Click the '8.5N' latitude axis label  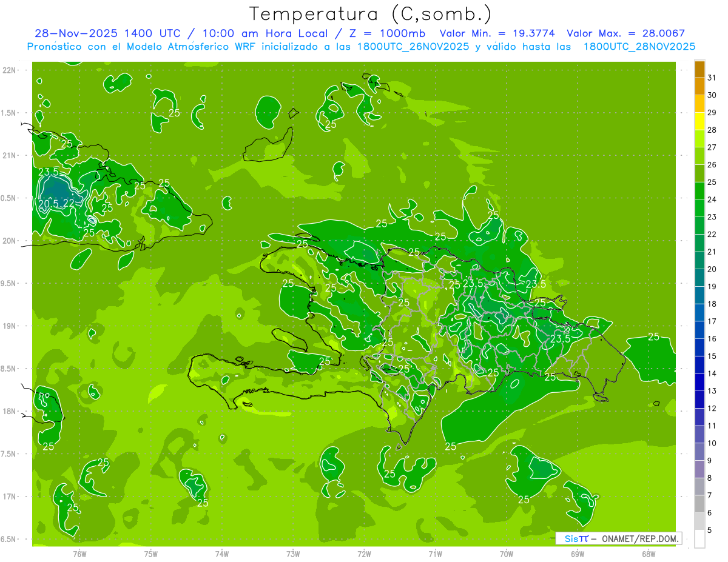8,369
